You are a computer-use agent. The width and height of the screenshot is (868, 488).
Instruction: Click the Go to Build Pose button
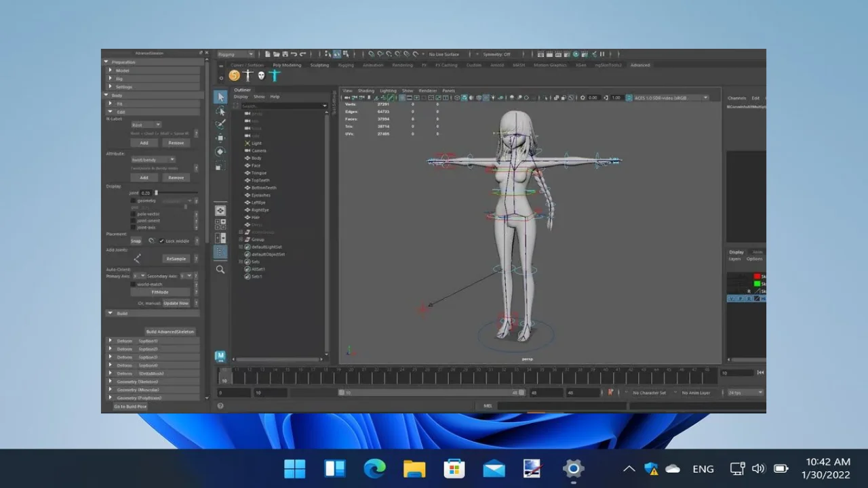[x=130, y=407]
